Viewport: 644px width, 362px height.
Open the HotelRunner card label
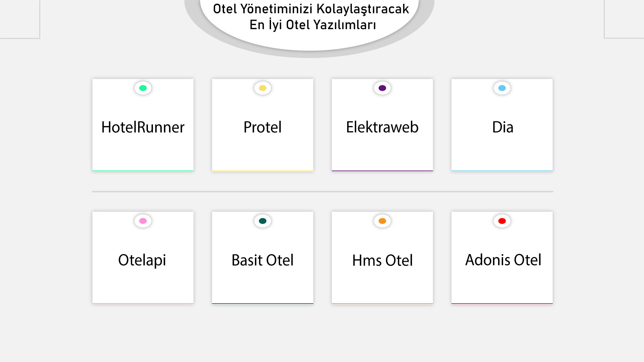[x=143, y=127]
